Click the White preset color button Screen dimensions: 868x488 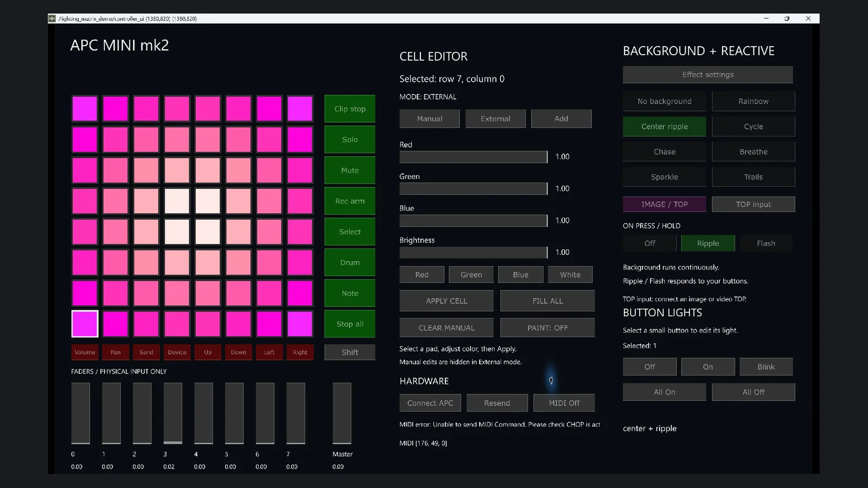coord(570,275)
